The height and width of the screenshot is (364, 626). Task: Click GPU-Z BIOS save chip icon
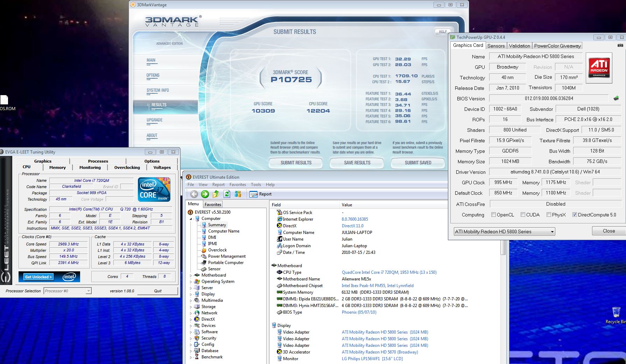click(616, 99)
